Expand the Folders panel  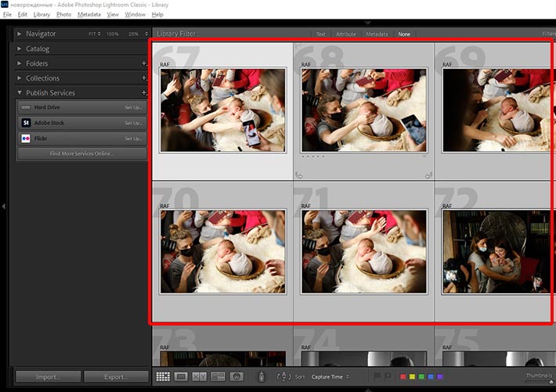pyautogui.click(x=20, y=63)
